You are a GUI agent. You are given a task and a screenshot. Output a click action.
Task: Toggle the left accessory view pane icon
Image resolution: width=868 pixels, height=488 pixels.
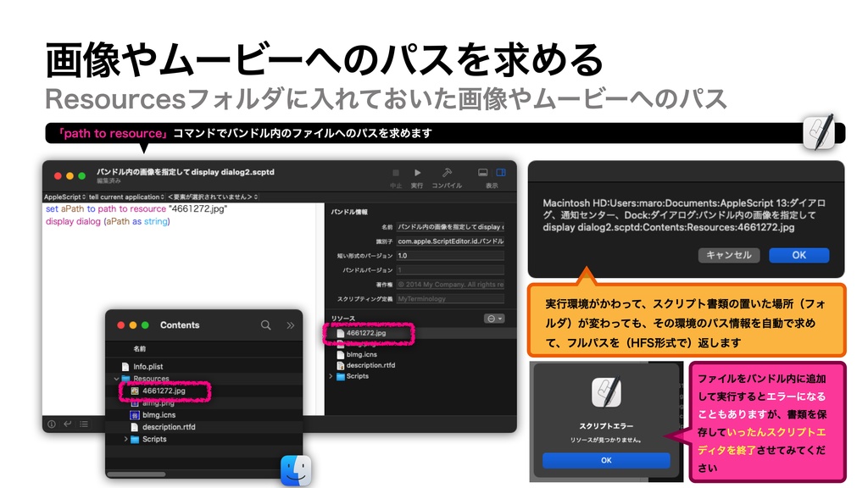(483, 173)
